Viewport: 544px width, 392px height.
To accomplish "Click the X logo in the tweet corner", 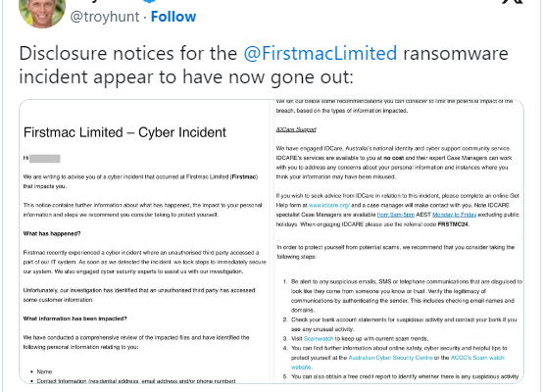I will [x=512, y=2].
